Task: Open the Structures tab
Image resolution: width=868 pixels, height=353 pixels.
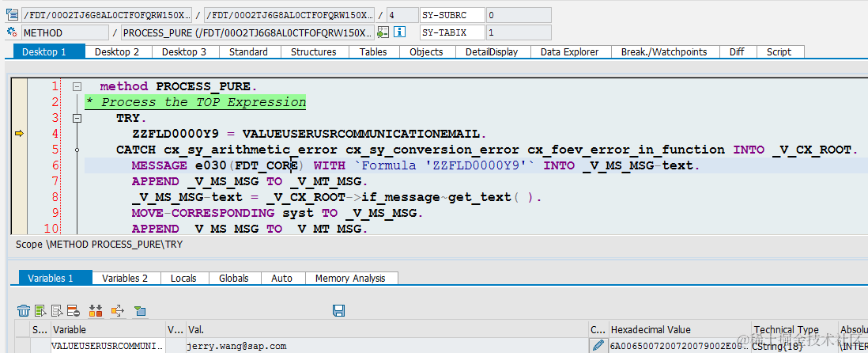Action: pos(313,51)
